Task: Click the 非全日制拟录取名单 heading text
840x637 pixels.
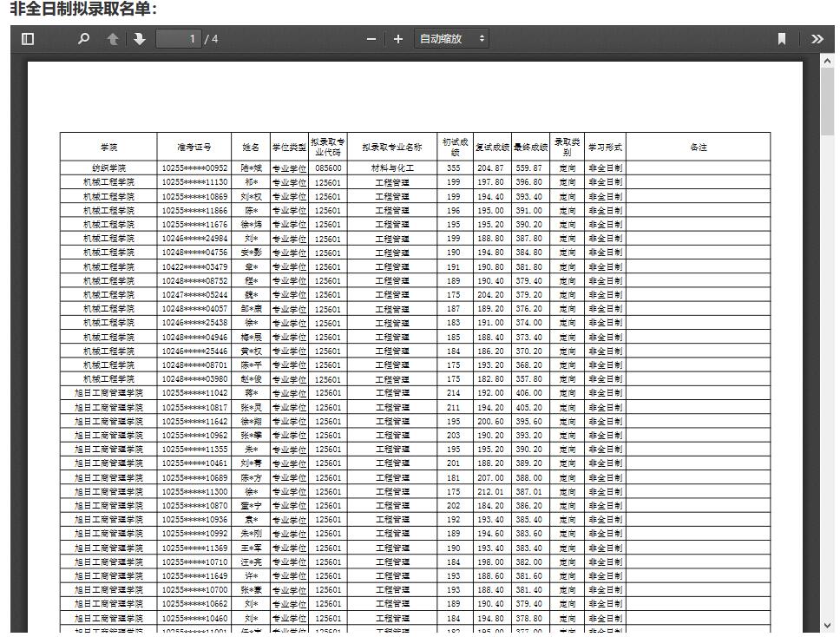Action: (x=83, y=9)
